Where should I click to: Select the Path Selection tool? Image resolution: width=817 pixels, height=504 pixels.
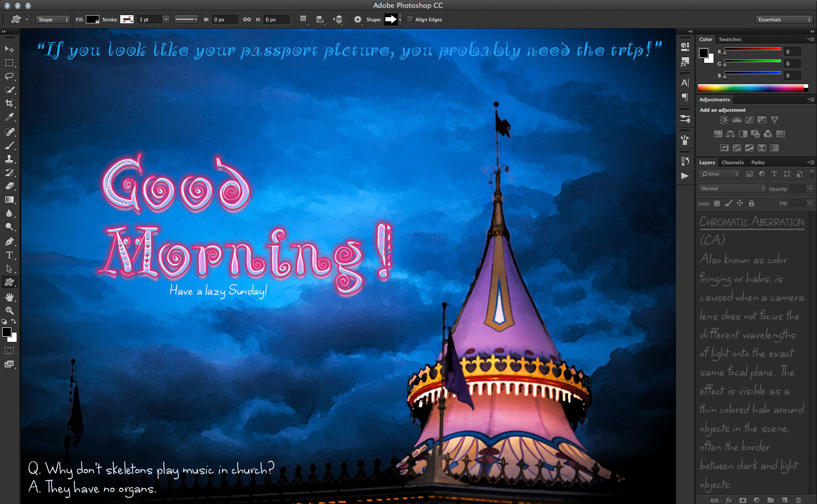9,269
